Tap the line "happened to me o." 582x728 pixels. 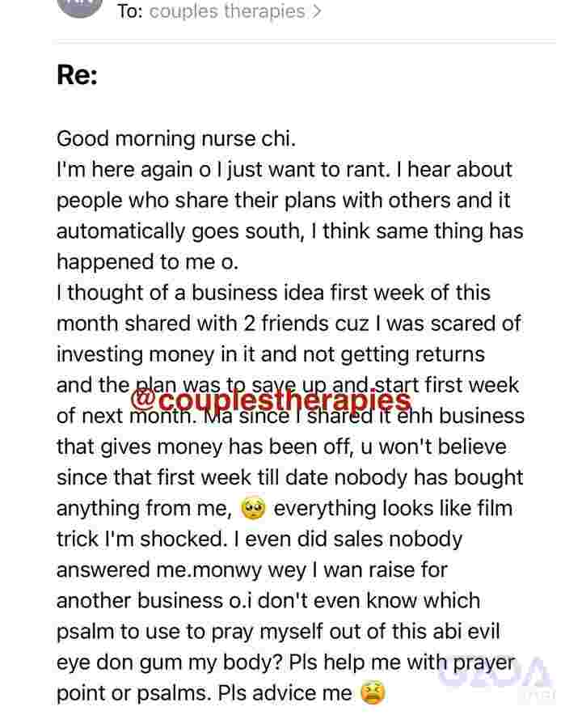coord(148,262)
